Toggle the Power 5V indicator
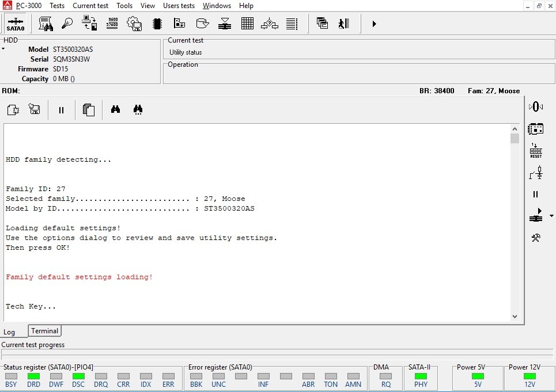The width and height of the screenshot is (556, 392). tap(478, 376)
